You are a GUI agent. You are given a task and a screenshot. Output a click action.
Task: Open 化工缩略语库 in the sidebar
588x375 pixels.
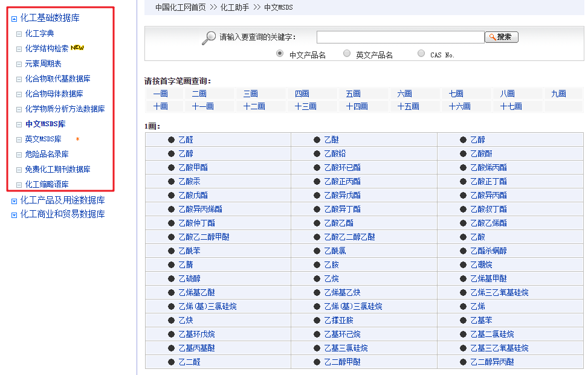47,184
